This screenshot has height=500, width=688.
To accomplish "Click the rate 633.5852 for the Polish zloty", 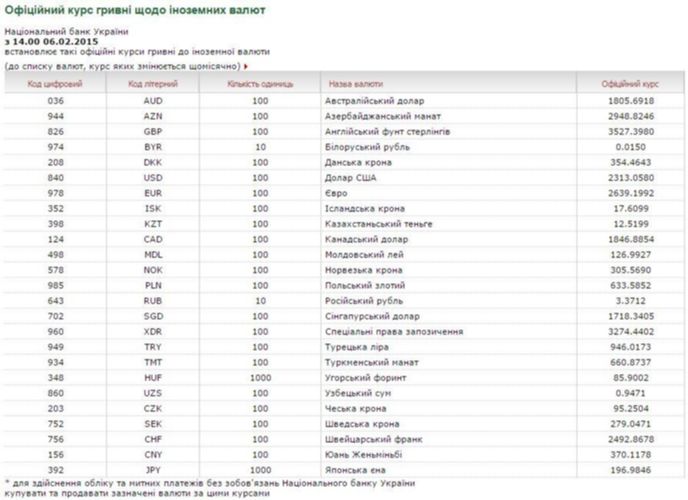I will [x=631, y=286].
